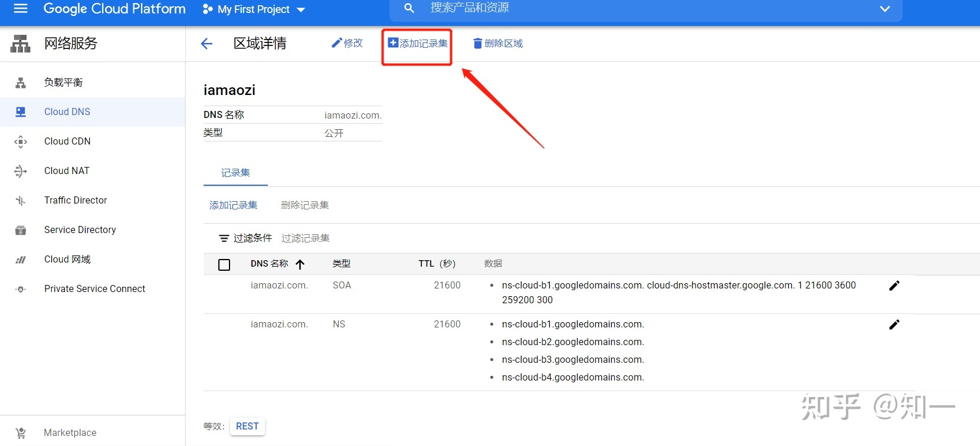
Task: Click the iamaozi zone title
Action: pos(230,90)
